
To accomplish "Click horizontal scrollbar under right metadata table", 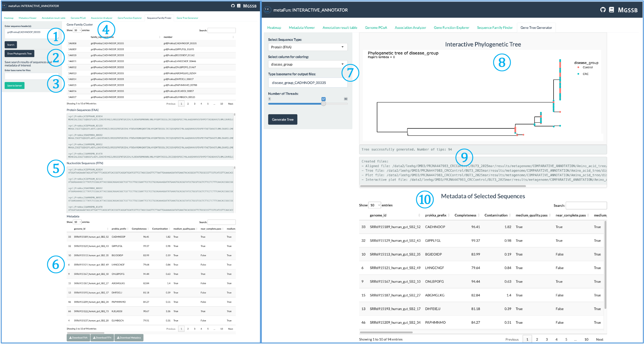I will click(386, 332).
